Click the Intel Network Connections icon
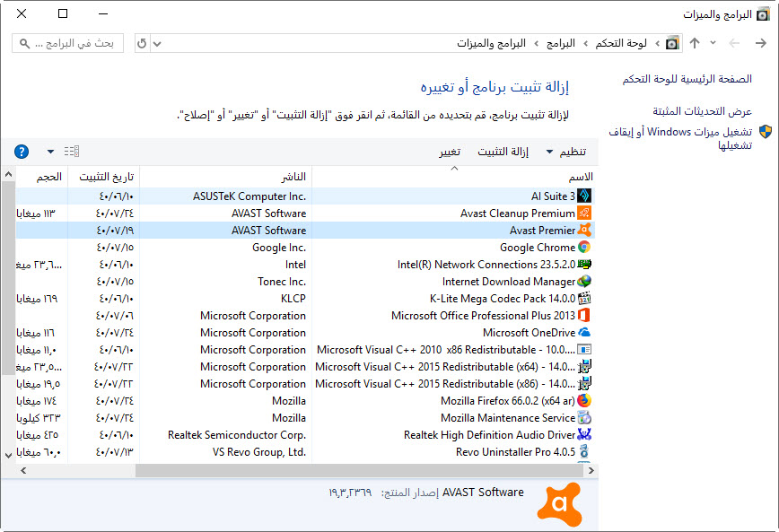The image size is (779, 532). (x=584, y=265)
